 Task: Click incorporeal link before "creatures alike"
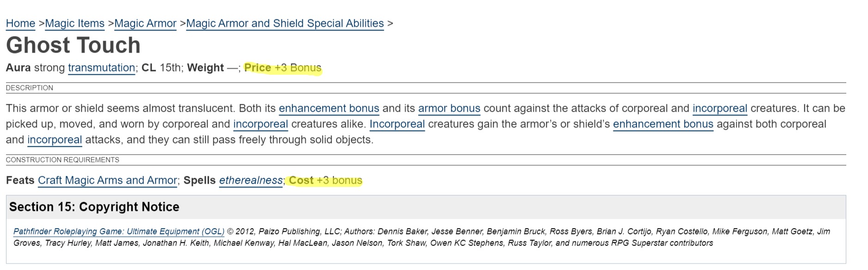261,124
